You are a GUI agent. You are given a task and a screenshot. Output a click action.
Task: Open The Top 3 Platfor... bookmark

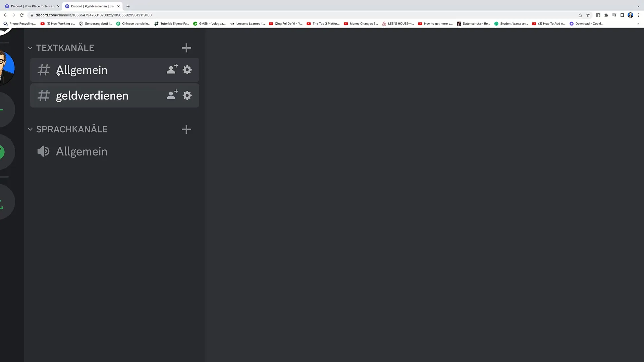[x=323, y=23]
